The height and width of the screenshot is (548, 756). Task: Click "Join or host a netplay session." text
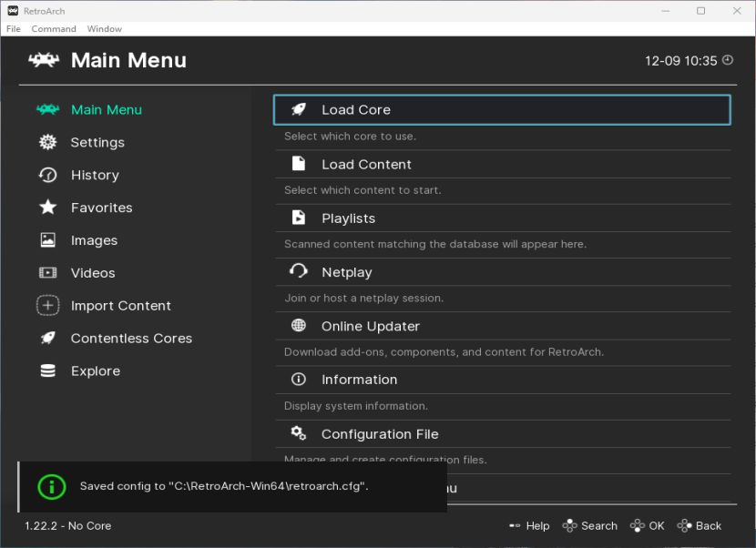click(364, 299)
